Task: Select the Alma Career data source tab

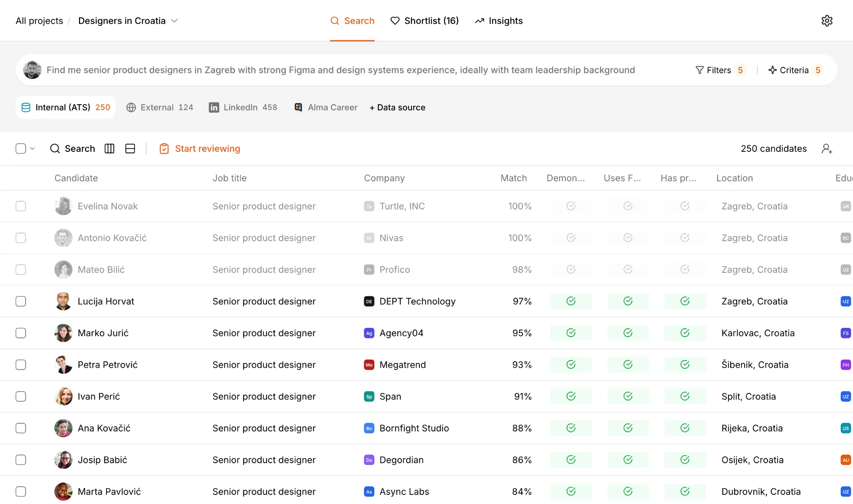Action: tap(326, 107)
